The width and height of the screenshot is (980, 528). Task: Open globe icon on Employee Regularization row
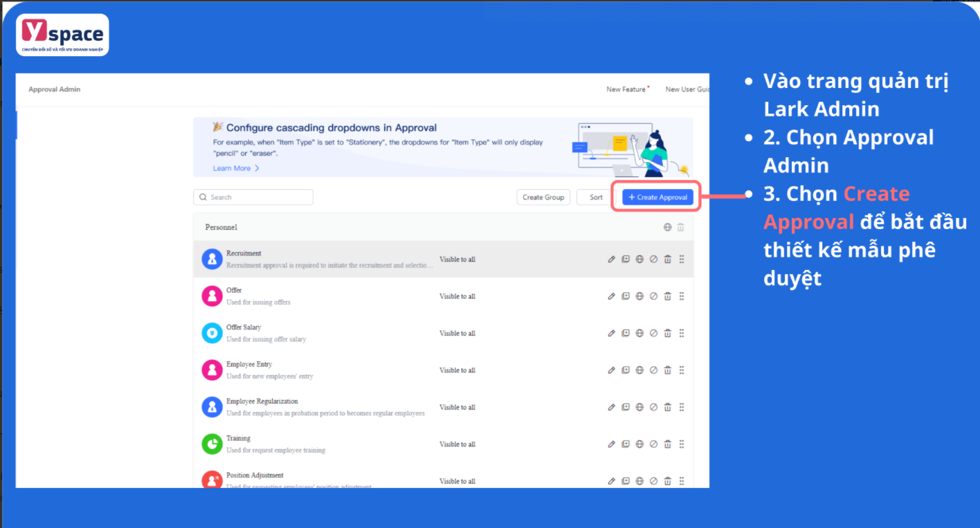pos(639,408)
